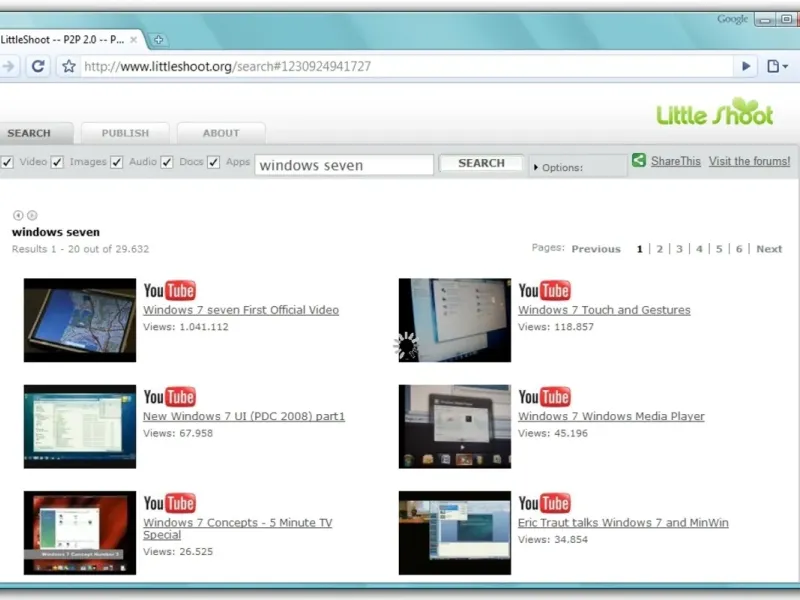Go to results page 4
The width and height of the screenshot is (800, 600).
point(699,249)
